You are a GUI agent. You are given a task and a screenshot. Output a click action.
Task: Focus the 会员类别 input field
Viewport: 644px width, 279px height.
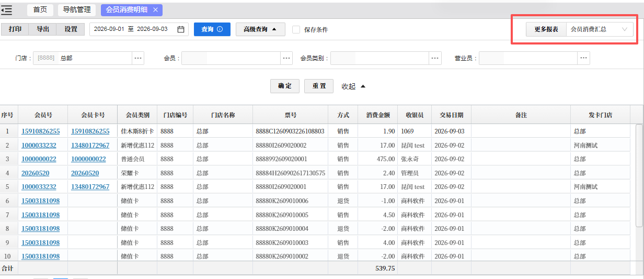pyautogui.click(x=379, y=58)
